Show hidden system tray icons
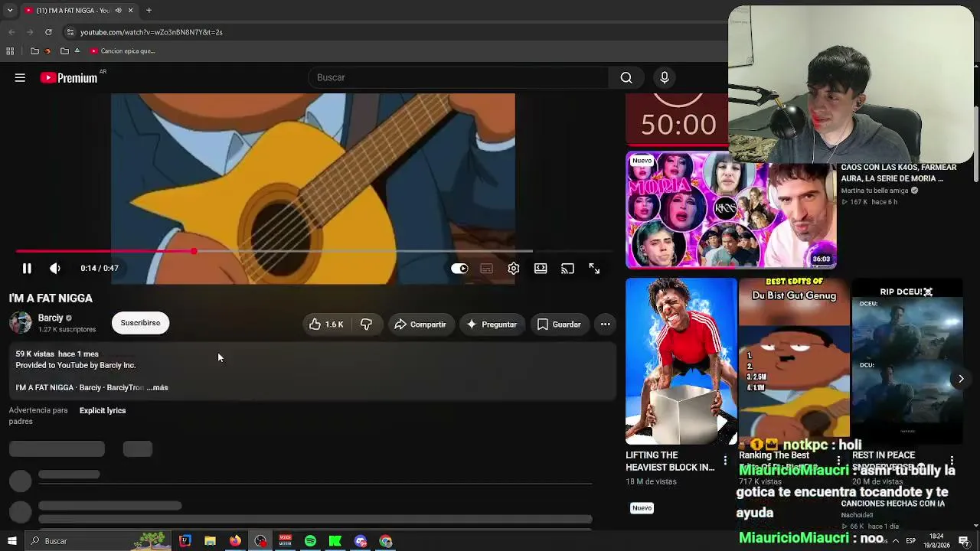Image resolution: width=980 pixels, height=551 pixels. click(x=895, y=541)
